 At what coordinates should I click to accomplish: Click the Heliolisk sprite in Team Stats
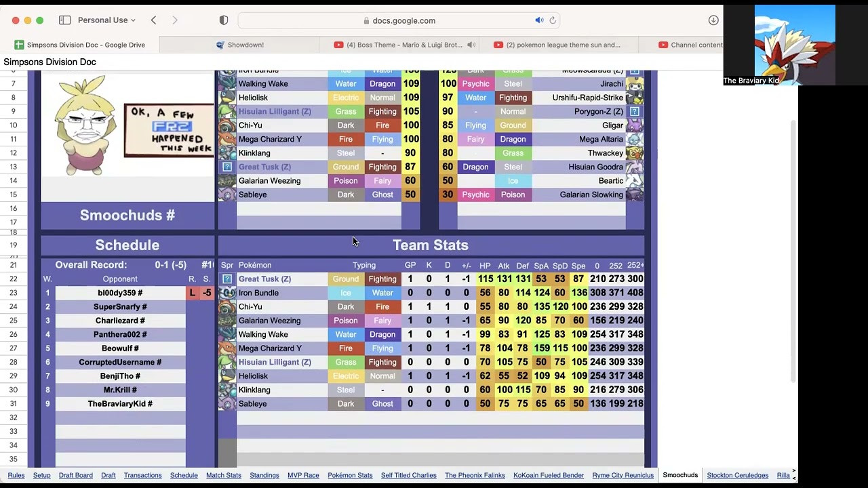227,376
